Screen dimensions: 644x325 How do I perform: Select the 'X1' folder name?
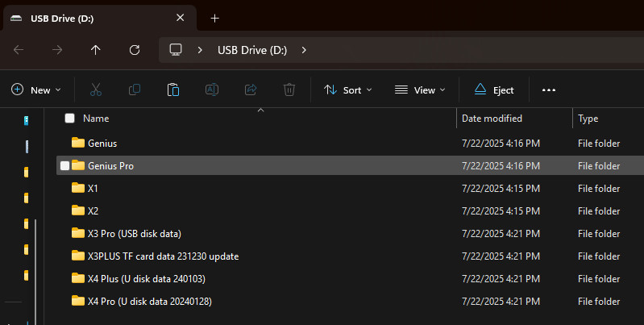point(93,189)
